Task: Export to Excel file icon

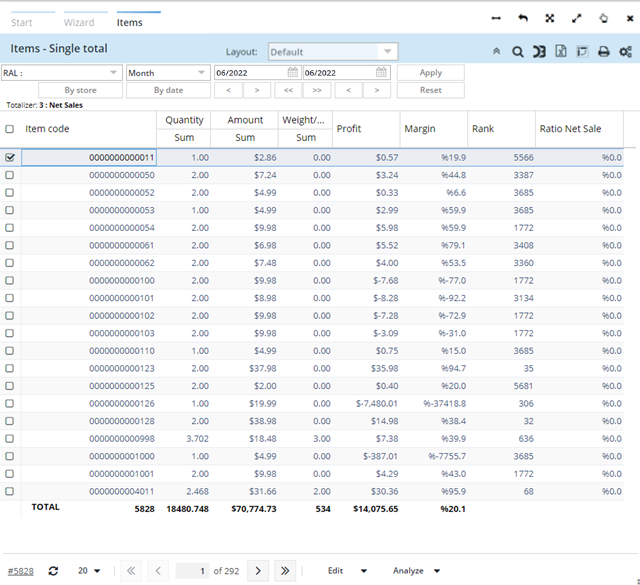Action: 561,52
